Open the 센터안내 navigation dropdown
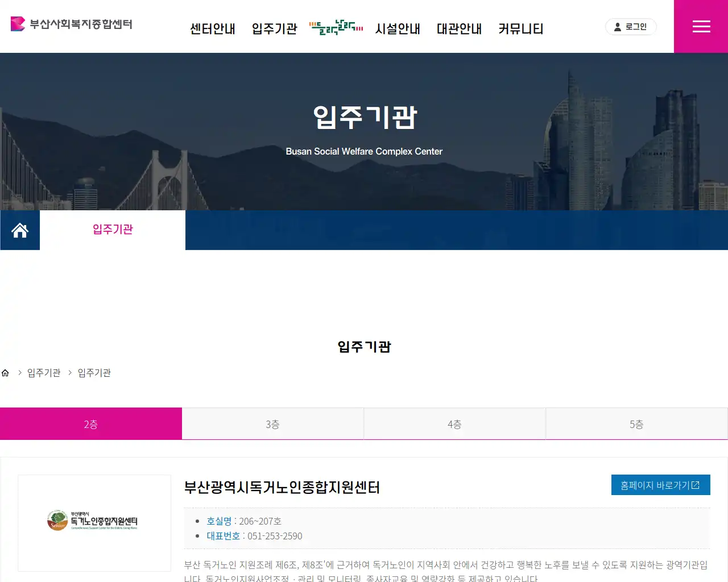Screen dimensions: 728x582 (213, 29)
